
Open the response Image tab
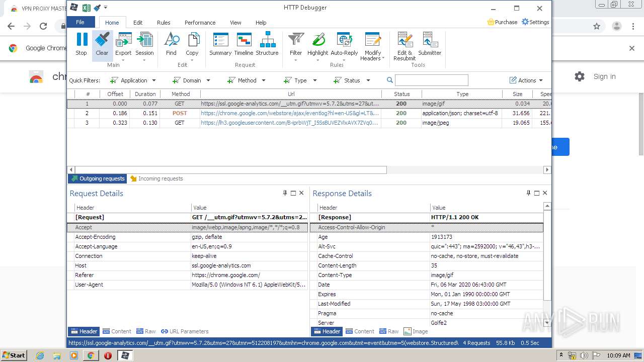tap(416, 331)
